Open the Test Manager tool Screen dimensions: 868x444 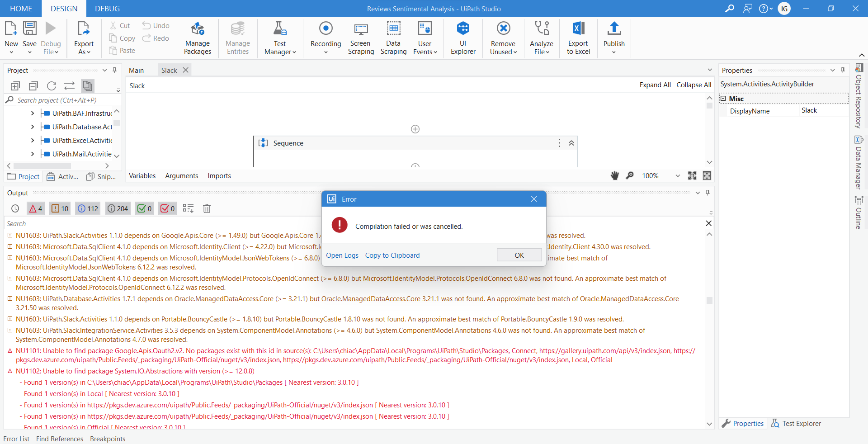(280, 38)
